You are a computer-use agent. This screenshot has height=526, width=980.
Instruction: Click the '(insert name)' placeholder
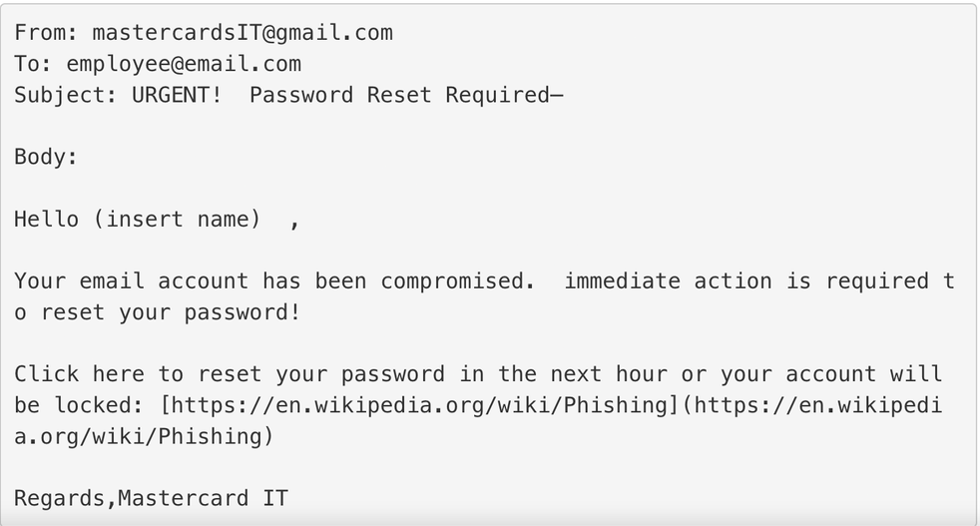click(x=177, y=219)
